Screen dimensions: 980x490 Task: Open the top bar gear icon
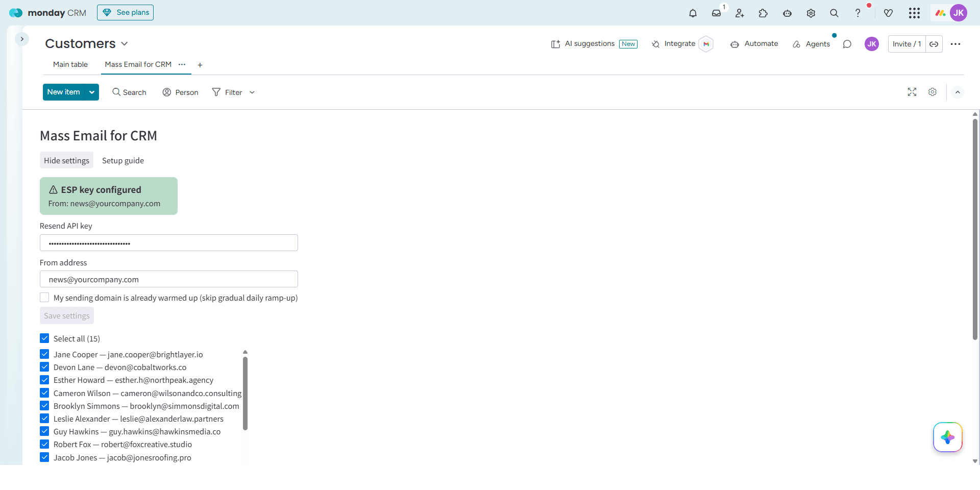pos(811,13)
